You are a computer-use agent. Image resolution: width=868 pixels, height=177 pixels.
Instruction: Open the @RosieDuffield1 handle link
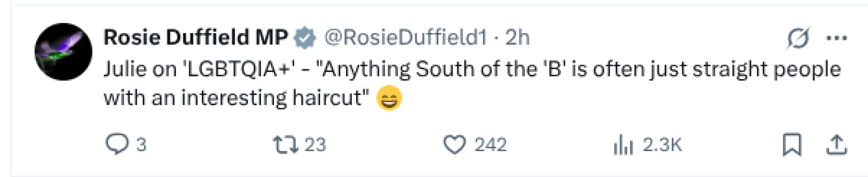[405, 37]
